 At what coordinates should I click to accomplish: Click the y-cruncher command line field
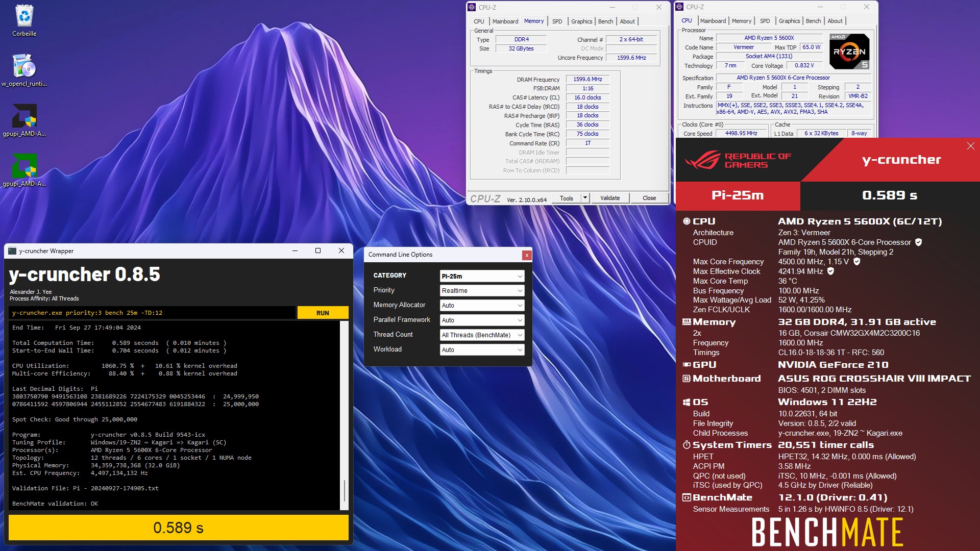152,313
